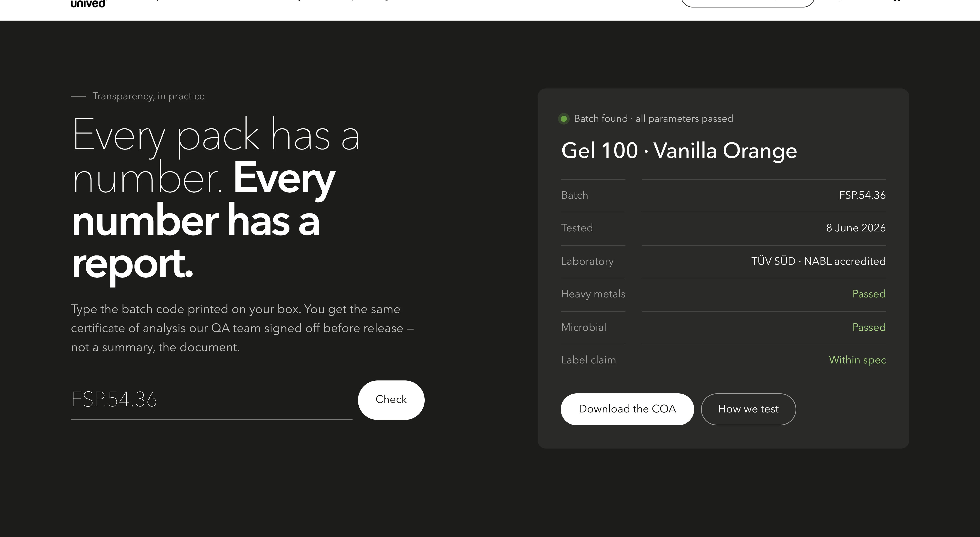Focus the batch code input field

point(211,400)
